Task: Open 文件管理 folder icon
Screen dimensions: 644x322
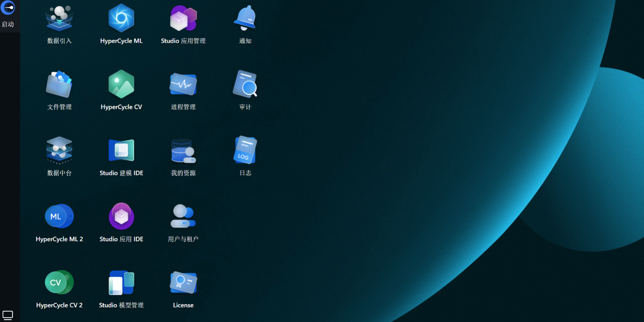Action: [59, 85]
